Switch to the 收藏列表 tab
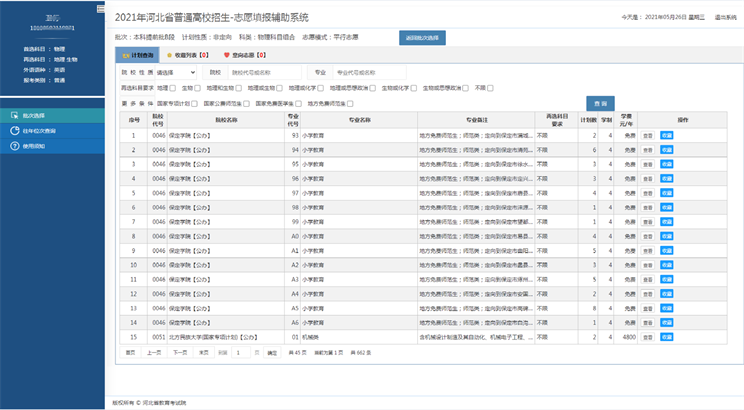The image size is (744, 410). pyautogui.click(x=188, y=56)
